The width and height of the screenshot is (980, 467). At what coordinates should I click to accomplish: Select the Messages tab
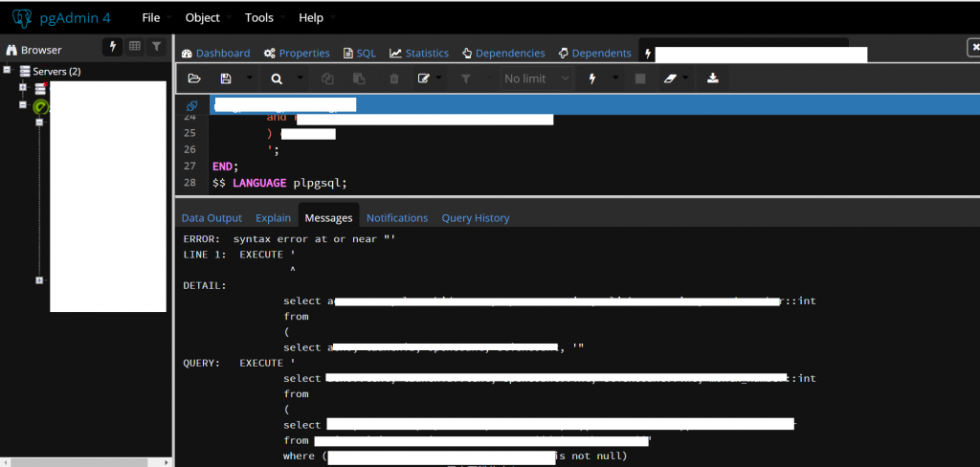click(329, 218)
